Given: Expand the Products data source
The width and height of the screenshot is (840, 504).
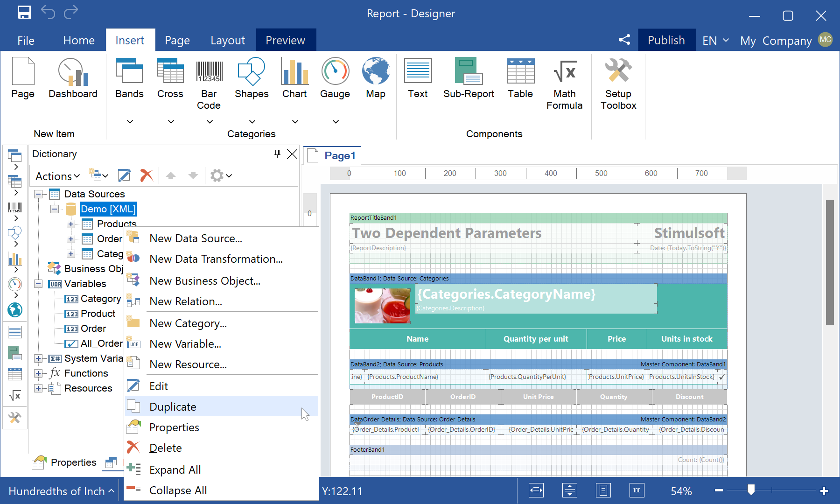Looking at the screenshot, I should 71,224.
